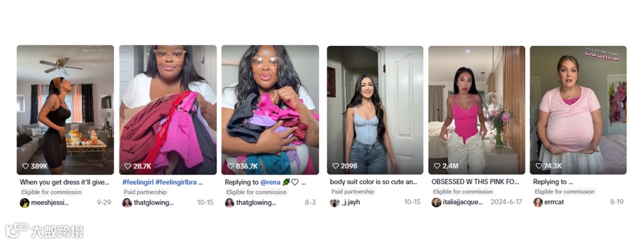Click the heart icon showing 74.3K likes

tap(539, 166)
